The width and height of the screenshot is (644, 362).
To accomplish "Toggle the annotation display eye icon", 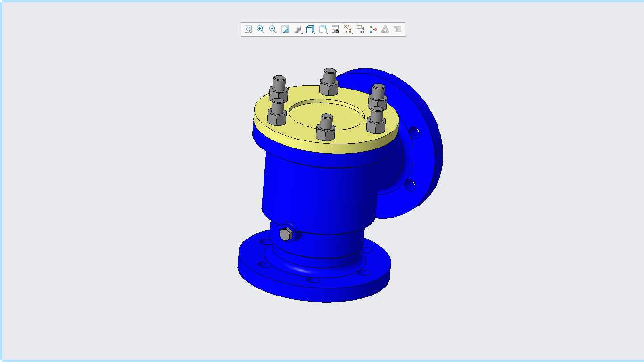I will click(361, 30).
